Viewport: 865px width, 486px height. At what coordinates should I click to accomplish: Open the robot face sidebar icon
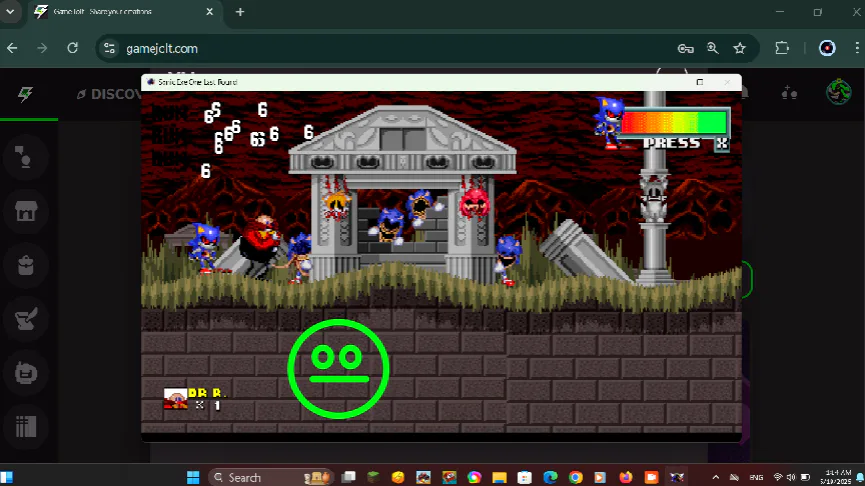tap(25, 373)
